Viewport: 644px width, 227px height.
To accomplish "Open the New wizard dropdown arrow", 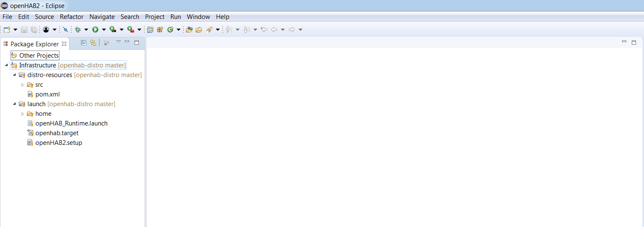I will coord(16,29).
